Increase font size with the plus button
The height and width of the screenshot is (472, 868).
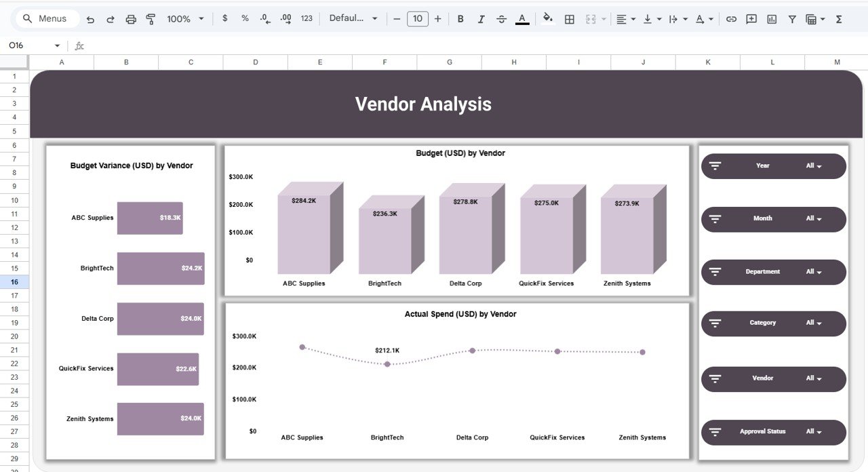tap(437, 18)
